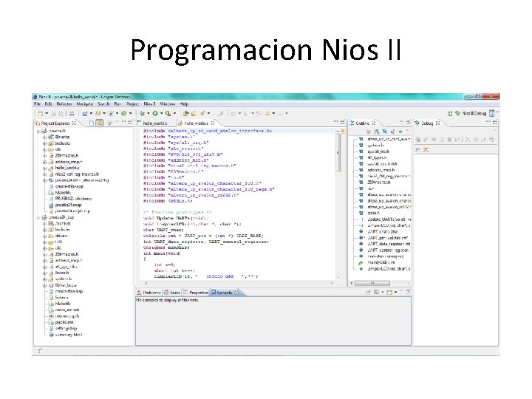Switch to the Tasks tab
Image resolution: width=532 pixels, height=399 pixels.
172,293
